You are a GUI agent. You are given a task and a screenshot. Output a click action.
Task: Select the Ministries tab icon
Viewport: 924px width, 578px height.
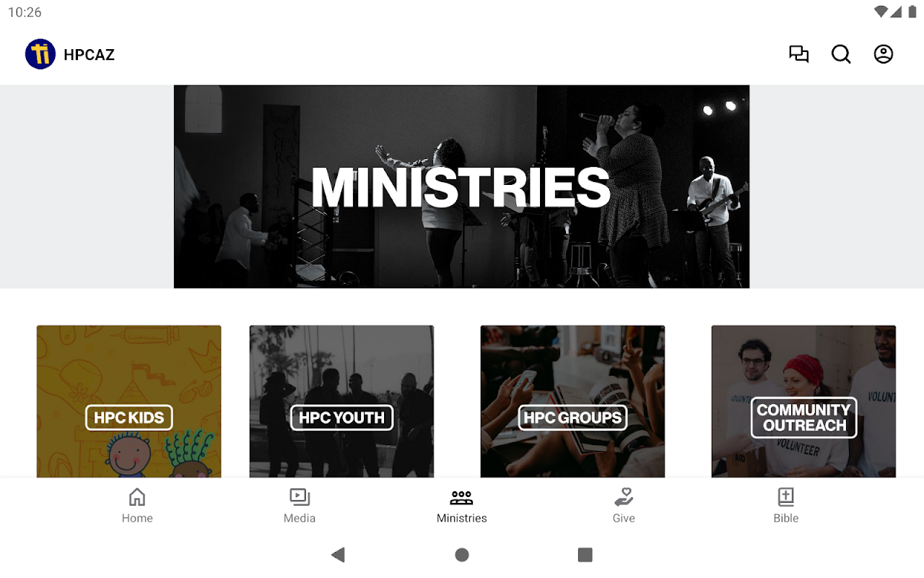tap(462, 497)
